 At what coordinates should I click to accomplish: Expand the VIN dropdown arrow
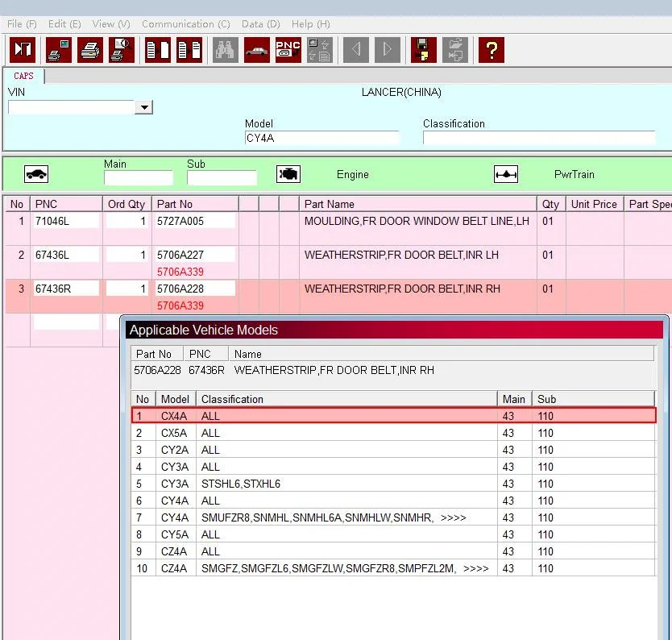tap(144, 107)
